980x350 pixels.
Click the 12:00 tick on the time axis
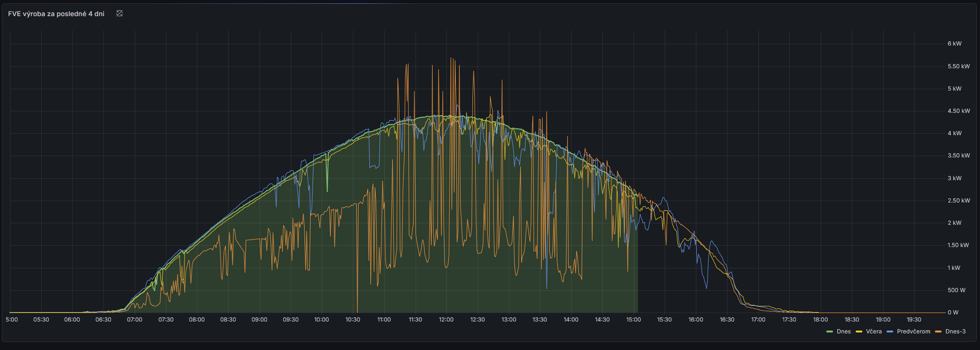pos(446,320)
